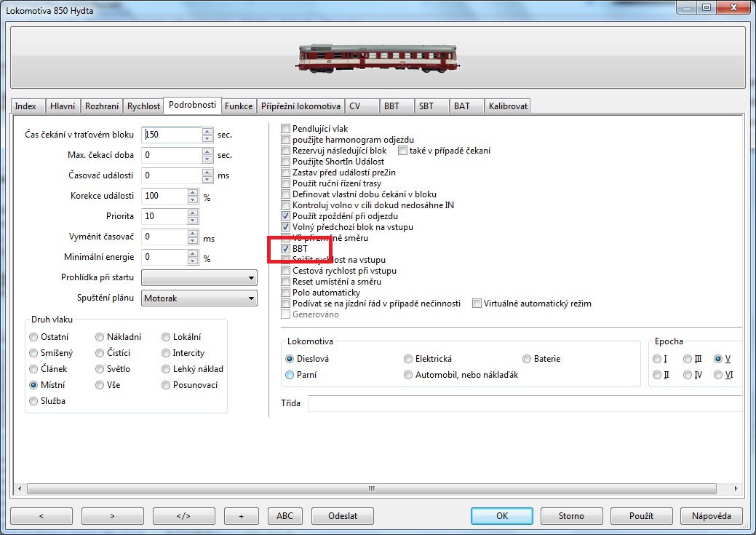The height and width of the screenshot is (535, 756).
Task: Click the '</>' button at bottom
Action: point(183,515)
